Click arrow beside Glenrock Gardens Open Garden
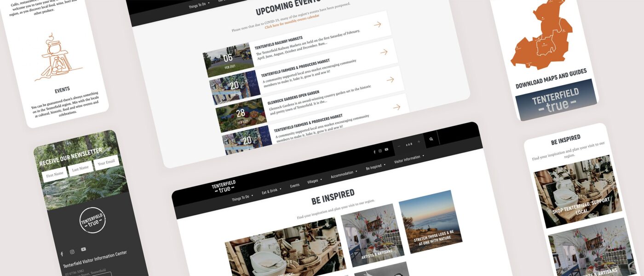The width and height of the screenshot is (644, 276). coord(397,107)
